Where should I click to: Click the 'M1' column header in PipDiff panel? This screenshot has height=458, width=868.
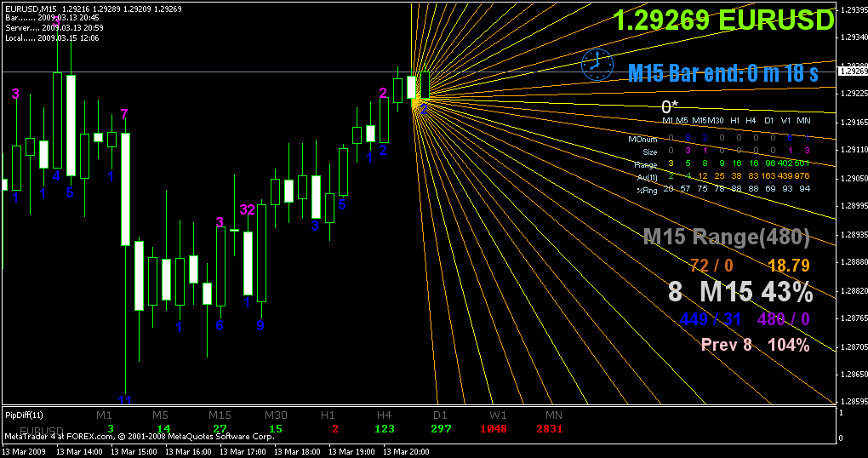pyautogui.click(x=104, y=415)
